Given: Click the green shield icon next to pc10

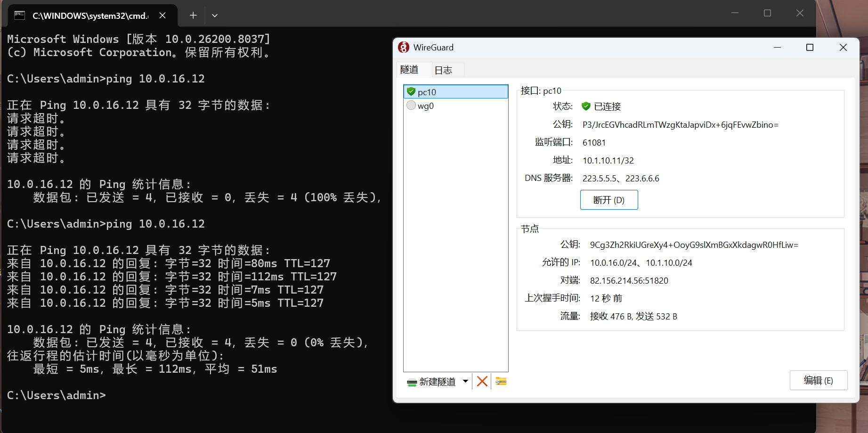Looking at the screenshot, I should [411, 91].
